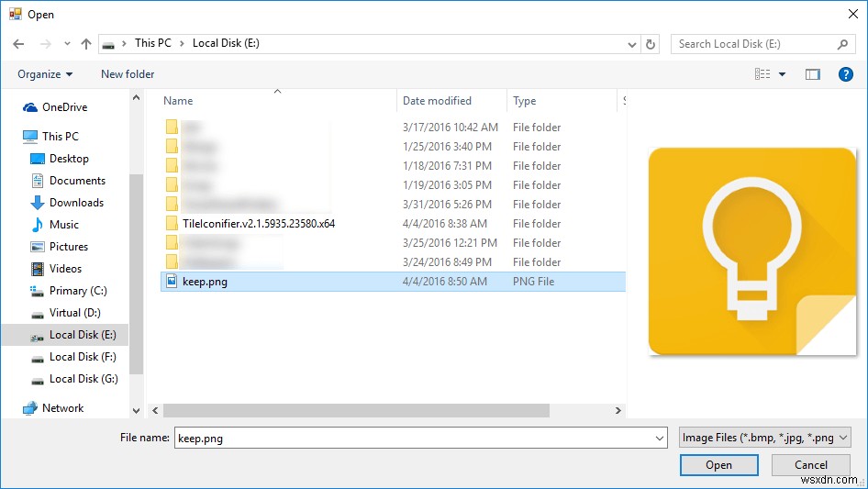
Task: Click the TileIconifier folder icon
Action: 172,224
